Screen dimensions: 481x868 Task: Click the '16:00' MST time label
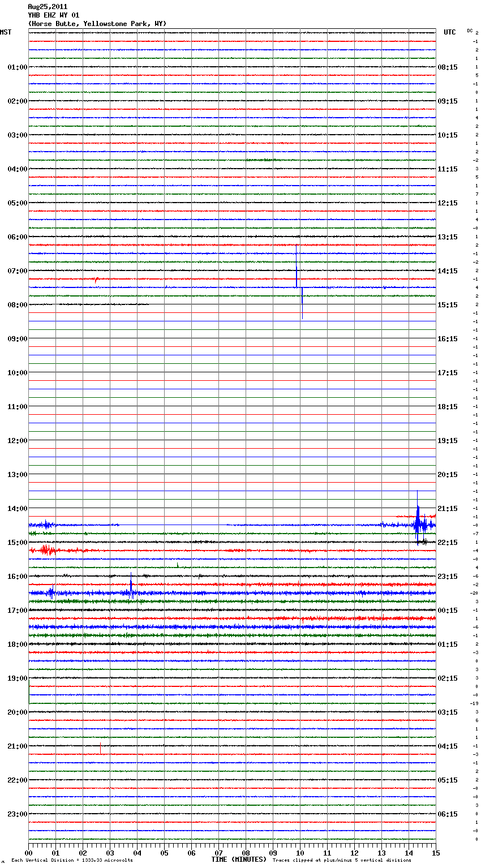[17, 577]
